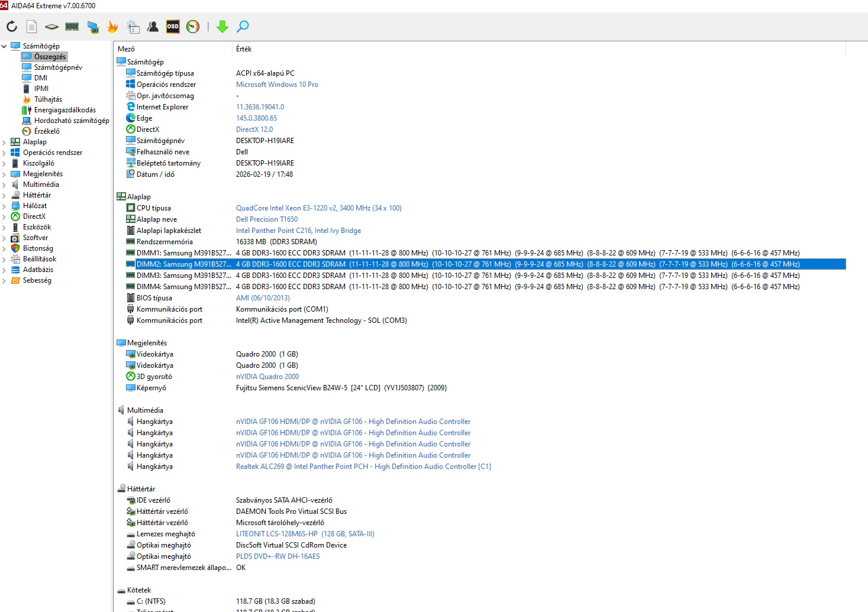This screenshot has height=612, width=868.
Task: Click the CPU chip toolbar icon
Action: tap(52, 27)
